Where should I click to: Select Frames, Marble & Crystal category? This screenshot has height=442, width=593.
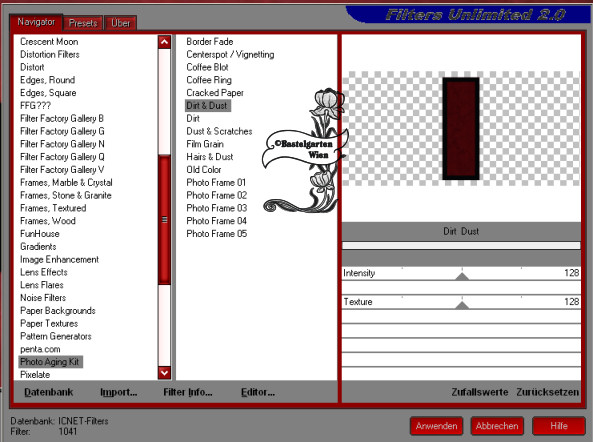click(66, 183)
